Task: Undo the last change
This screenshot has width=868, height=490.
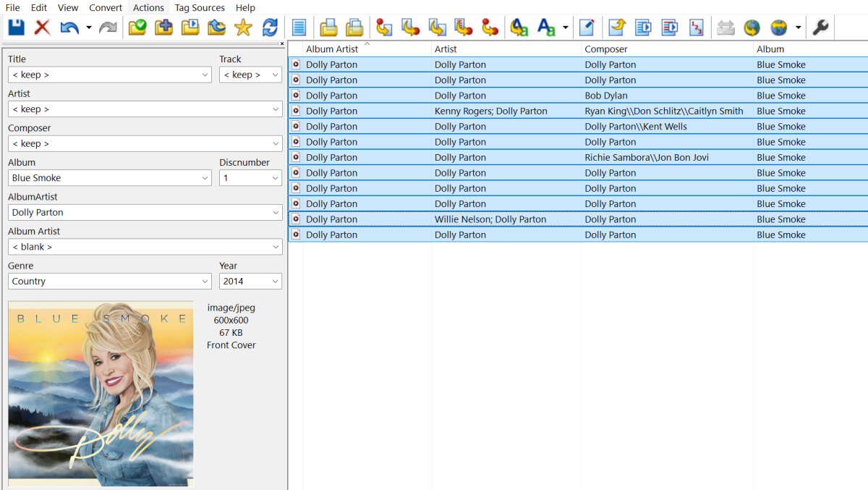Action: coord(69,27)
